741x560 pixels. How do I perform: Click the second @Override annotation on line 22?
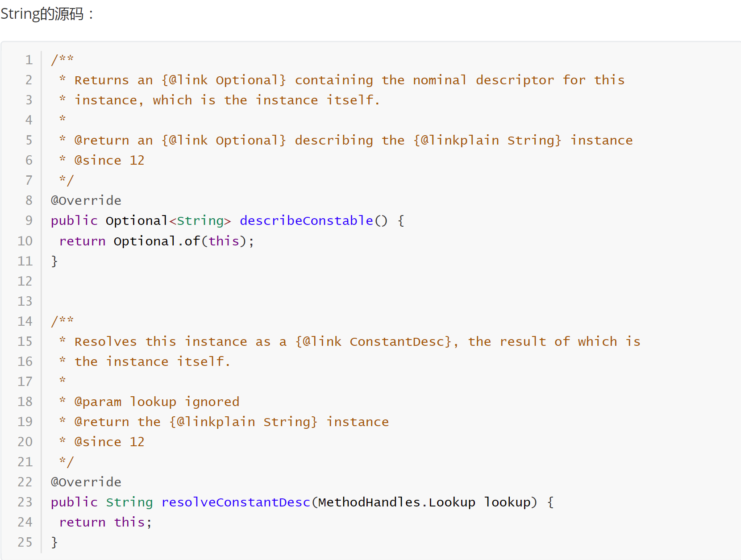[x=86, y=482]
